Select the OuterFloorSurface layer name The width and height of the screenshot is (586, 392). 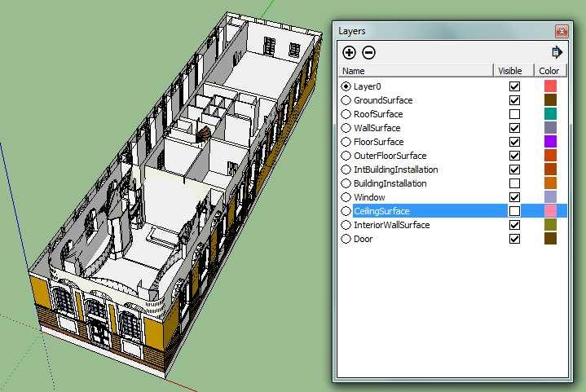(390, 156)
